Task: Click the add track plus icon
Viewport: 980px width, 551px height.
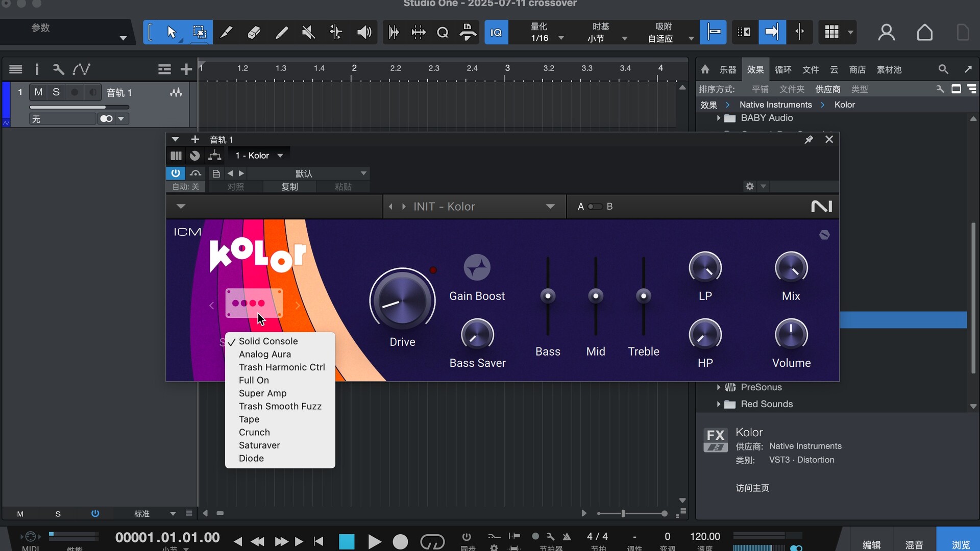Action: [x=186, y=69]
